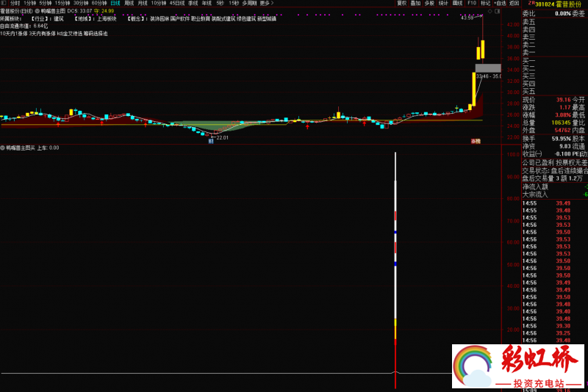This screenshot has height=392, width=588.
Task: Click the 自由流通市值 6.64亿 text
Action: (24, 26)
